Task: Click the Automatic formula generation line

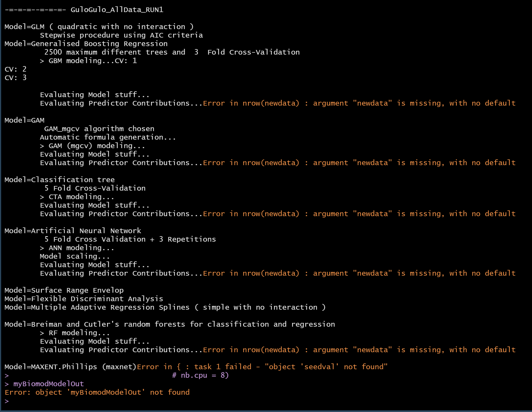Action: coord(108,137)
